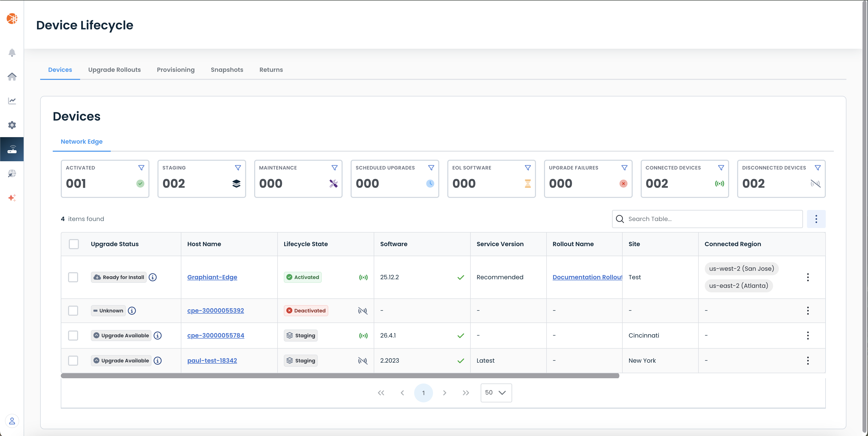Show info for Unknown upgrade status
The height and width of the screenshot is (436, 868).
[x=132, y=311]
